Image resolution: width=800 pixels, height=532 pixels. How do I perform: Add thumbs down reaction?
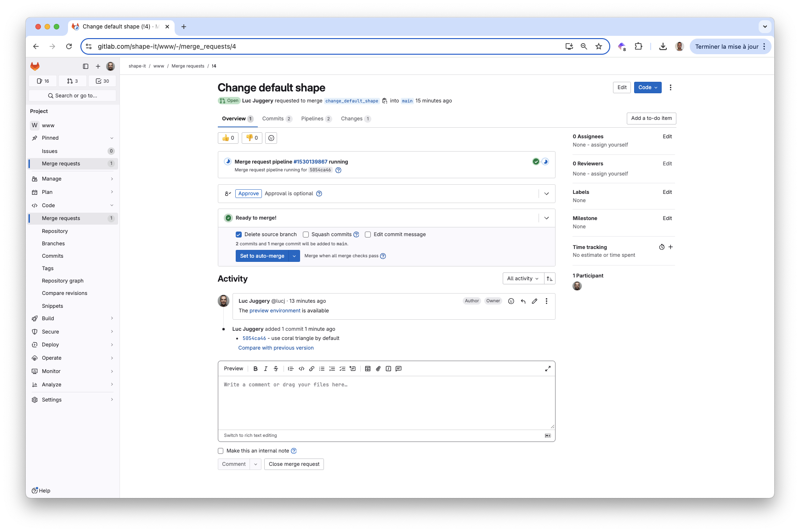(252, 138)
